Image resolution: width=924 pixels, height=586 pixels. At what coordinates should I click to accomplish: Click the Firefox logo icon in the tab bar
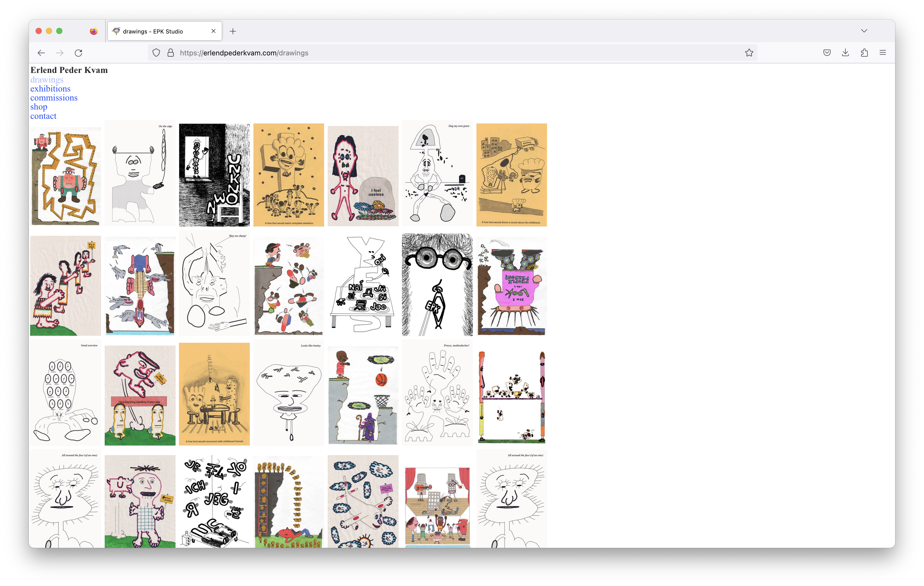[94, 31]
